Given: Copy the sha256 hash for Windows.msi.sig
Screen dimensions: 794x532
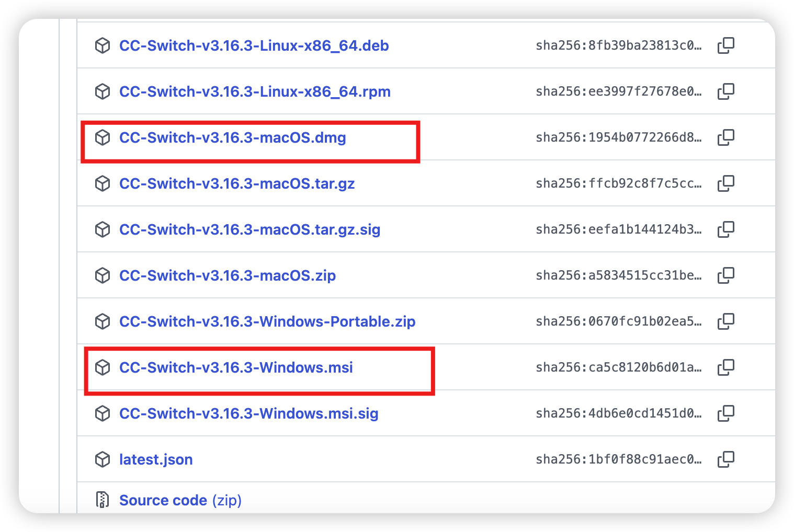Looking at the screenshot, I should 726,413.
